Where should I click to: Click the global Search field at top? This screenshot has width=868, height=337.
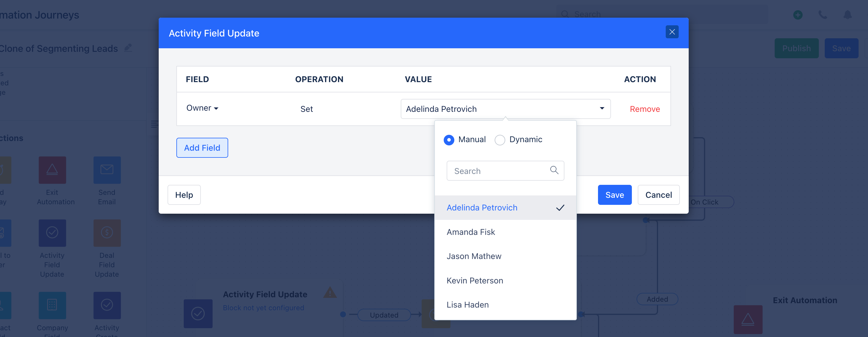click(662, 14)
